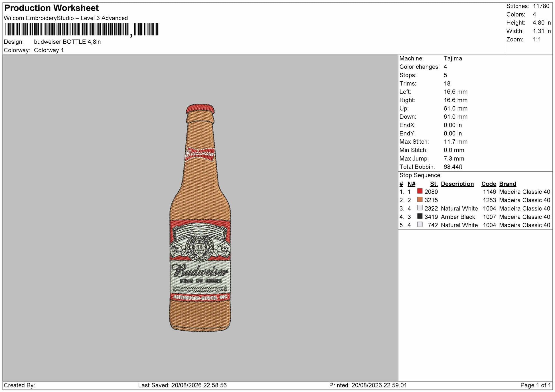Viewport: 555px width, 392px height.
Task: Click the "Brand" column header
Action: click(x=507, y=184)
